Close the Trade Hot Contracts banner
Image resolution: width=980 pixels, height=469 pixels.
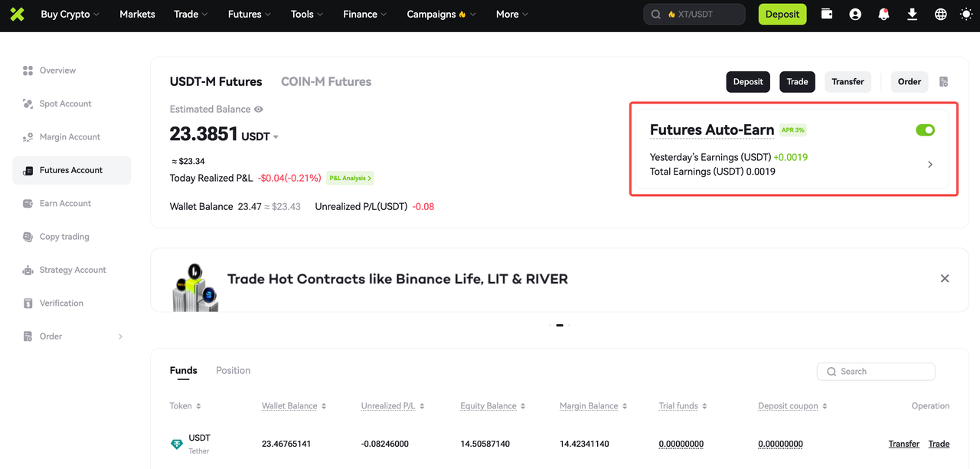(x=945, y=279)
